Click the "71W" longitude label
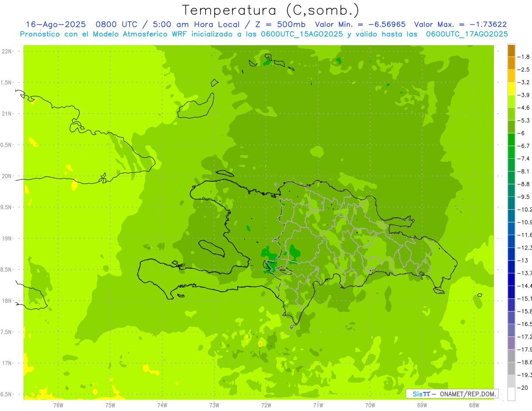Screen dimensions: 532x411 [318, 405]
